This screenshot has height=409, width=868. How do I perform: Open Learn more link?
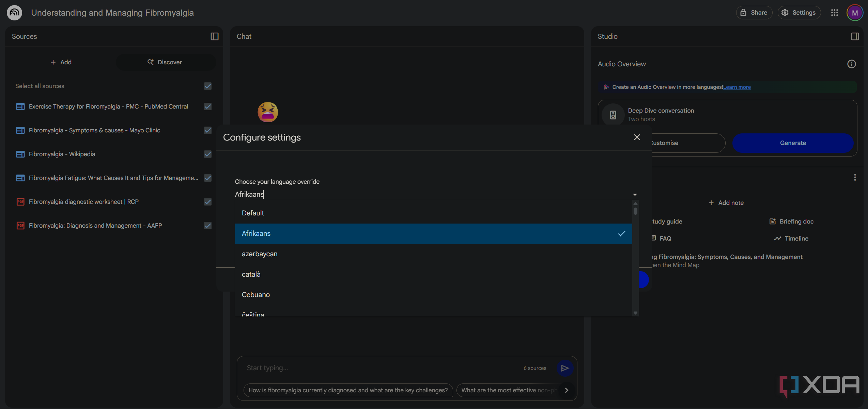(x=737, y=87)
